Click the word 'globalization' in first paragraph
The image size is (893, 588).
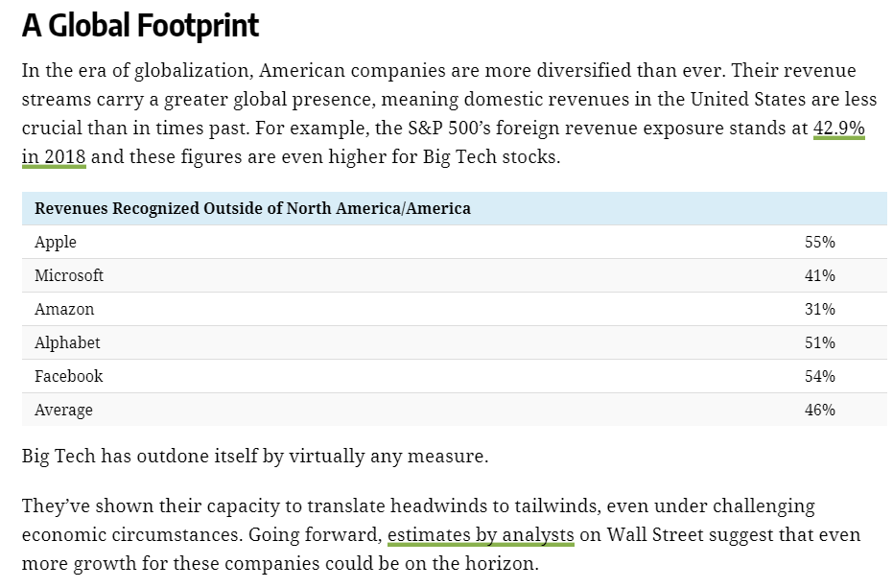tap(192, 71)
